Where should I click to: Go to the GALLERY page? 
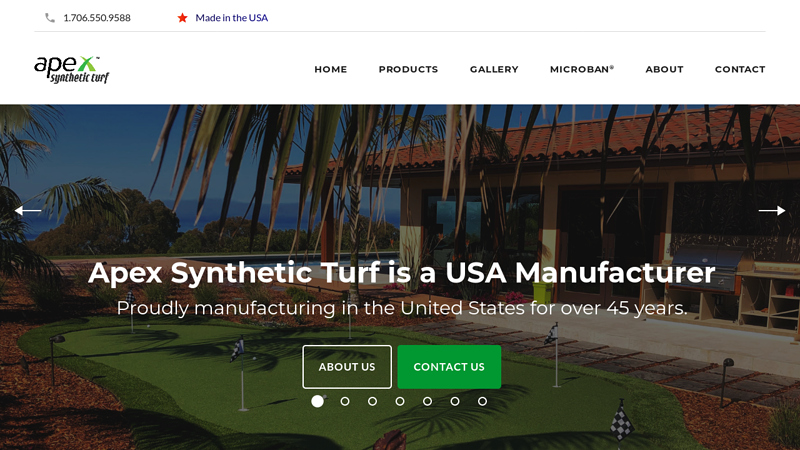pos(494,69)
